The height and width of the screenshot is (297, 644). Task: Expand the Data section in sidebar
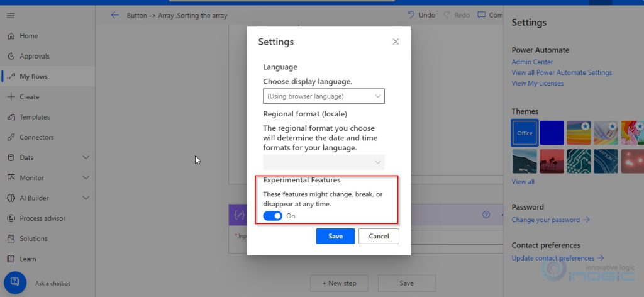point(86,157)
